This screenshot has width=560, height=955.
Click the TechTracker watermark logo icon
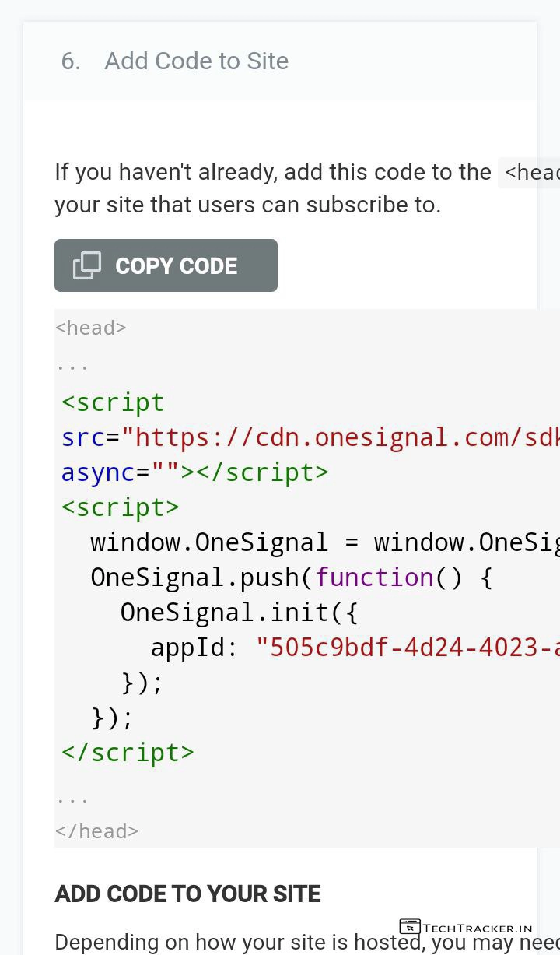(409, 927)
